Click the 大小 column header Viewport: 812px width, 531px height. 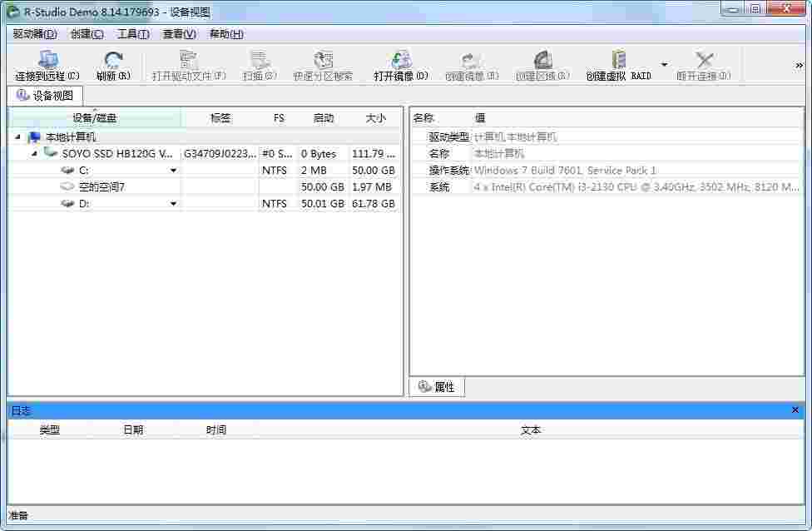coord(374,117)
